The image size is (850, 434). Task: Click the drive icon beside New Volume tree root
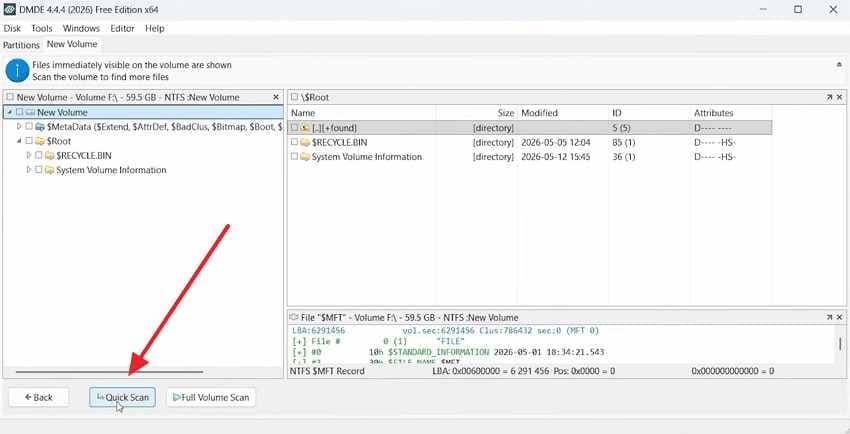click(30, 113)
